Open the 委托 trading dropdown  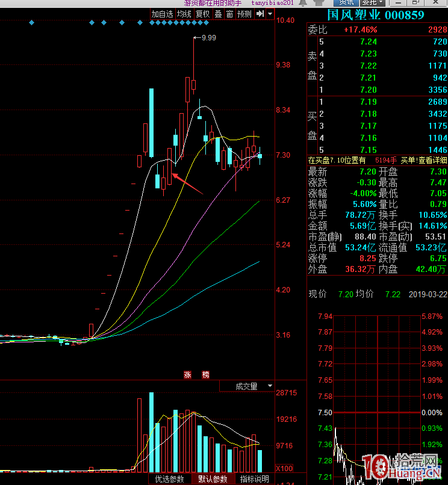click(x=373, y=2)
